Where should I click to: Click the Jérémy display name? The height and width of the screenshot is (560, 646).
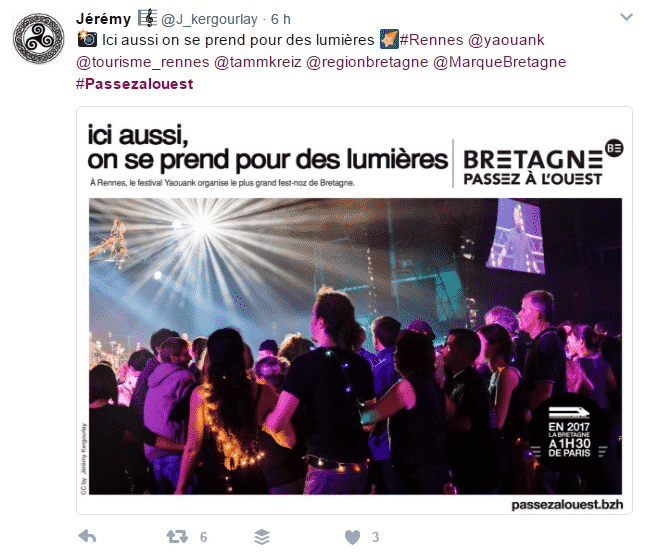103,19
